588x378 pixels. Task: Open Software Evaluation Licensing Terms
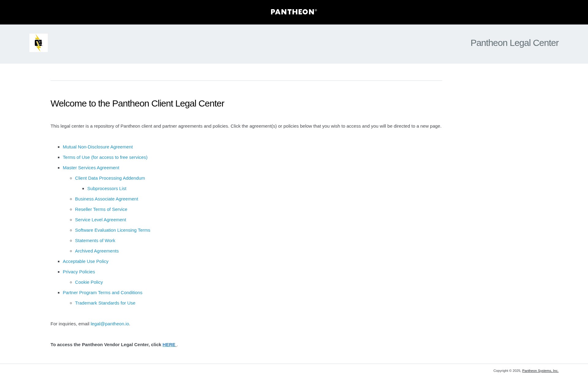113,230
